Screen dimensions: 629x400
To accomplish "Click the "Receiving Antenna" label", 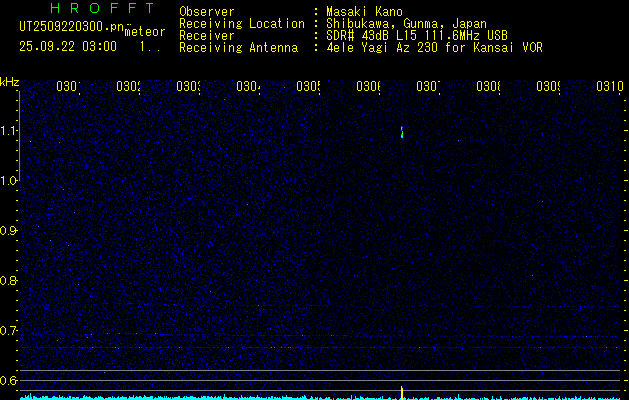I will click(238, 48).
